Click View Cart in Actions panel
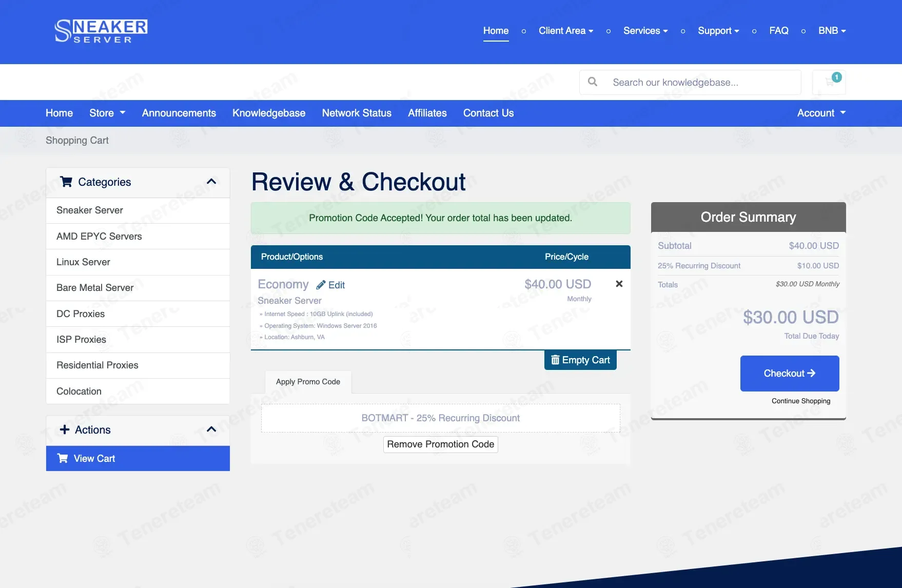Screen dimensions: 902x588 click(x=138, y=459)
